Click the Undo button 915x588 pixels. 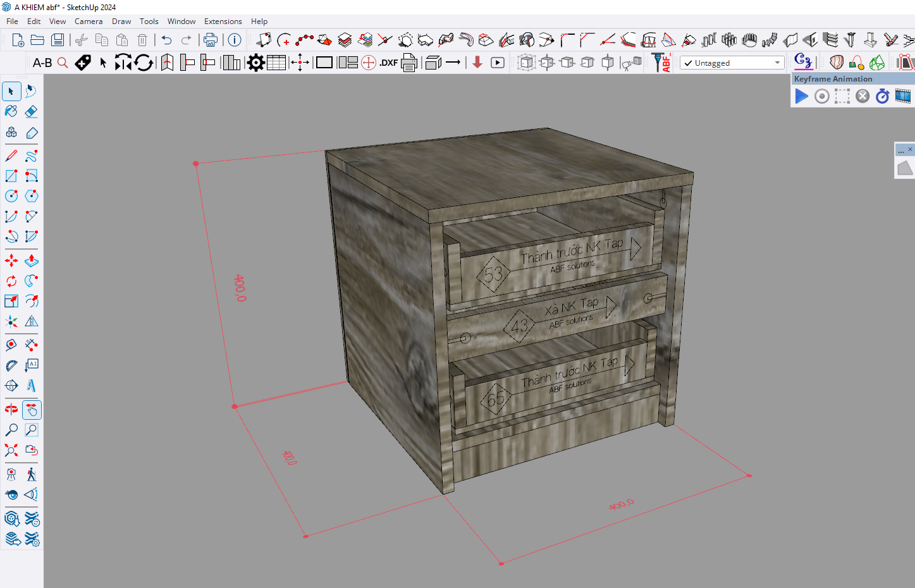(166, 40)
